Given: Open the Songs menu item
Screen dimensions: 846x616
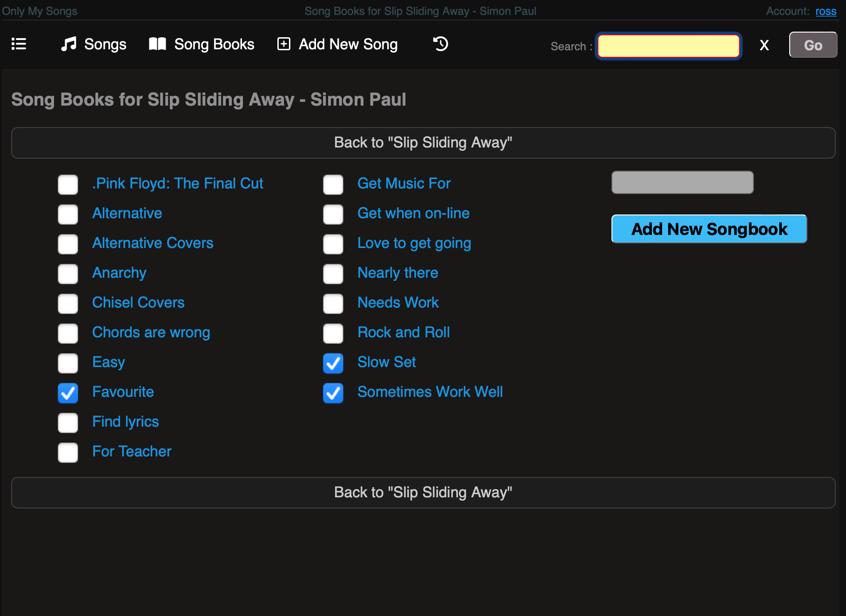Looking at the screenshot, I should (x=105, y=44).
